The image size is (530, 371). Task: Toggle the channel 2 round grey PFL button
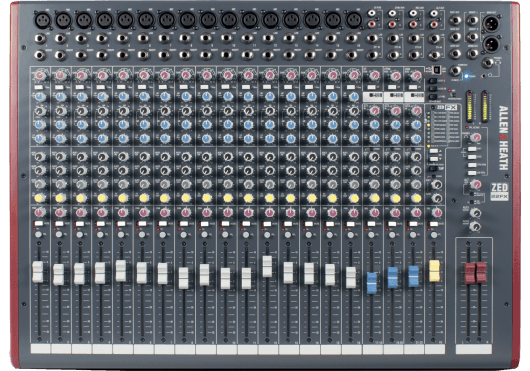[59, 234]
